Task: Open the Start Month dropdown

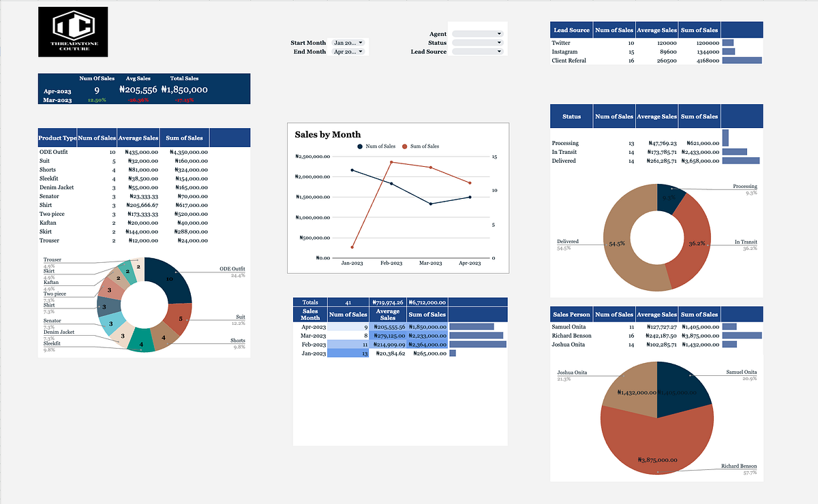Action: (349, 42)
